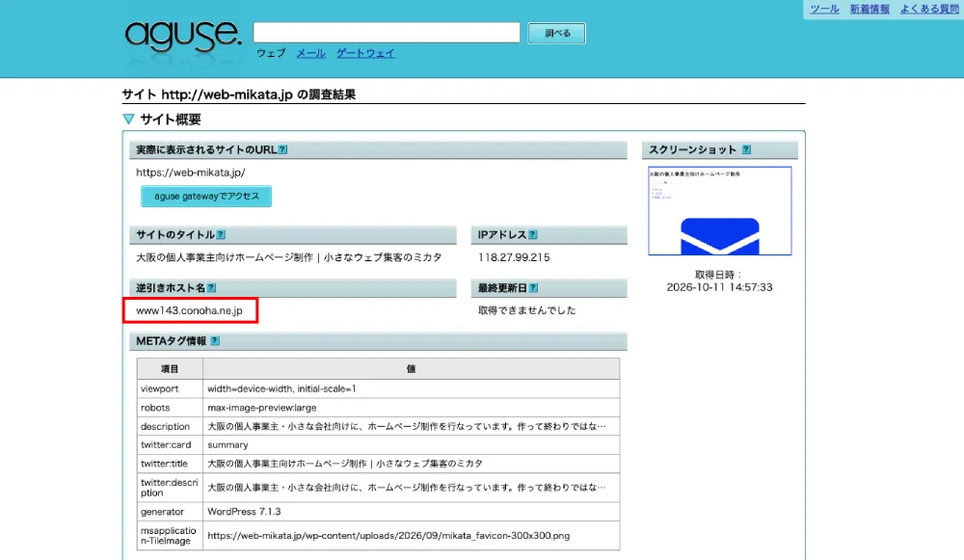Open help icon next to METAタグ情報
The width and height of the screenshot is (964, 560).
click(215, 340)
